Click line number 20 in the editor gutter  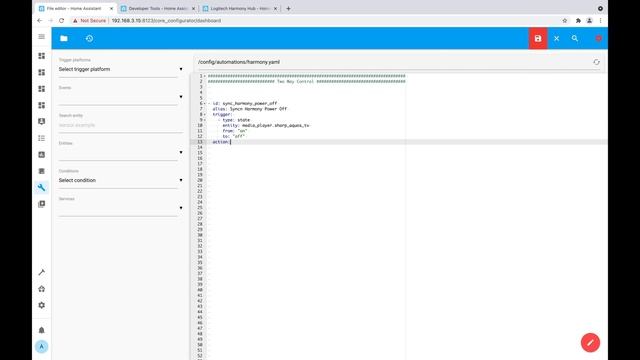[x=200, y=180]
